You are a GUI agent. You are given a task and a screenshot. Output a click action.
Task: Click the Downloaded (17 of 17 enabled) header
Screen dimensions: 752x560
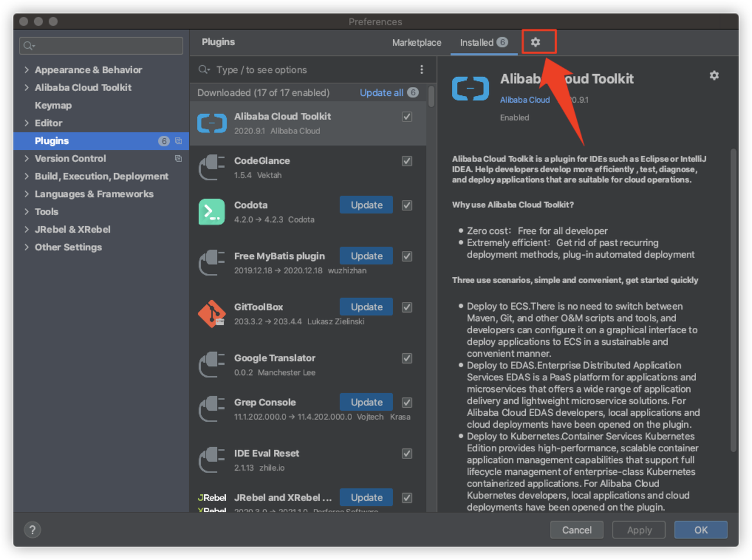click(263, 93)
